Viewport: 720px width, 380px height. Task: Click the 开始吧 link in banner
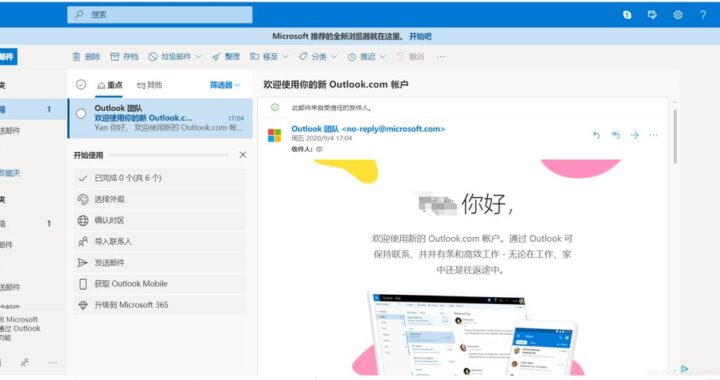tap(420, 36)
